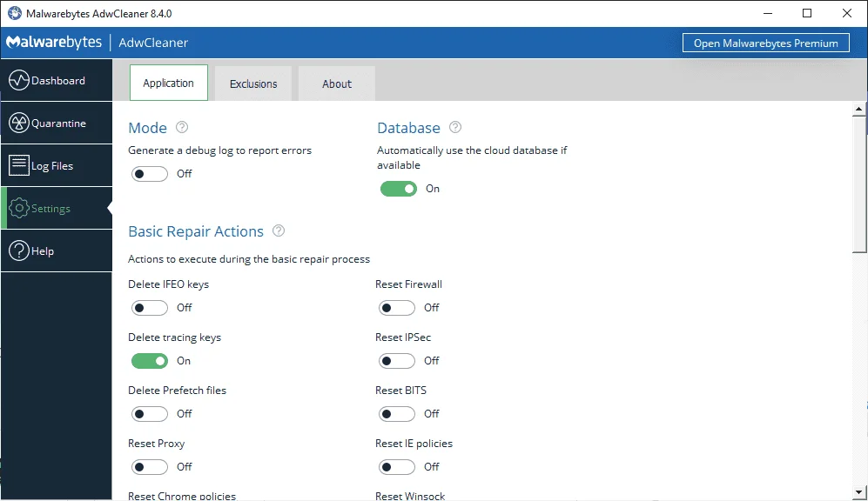Select the Settings gear icon
This screenshot has height=501, width=868.
pyautogui.click(x=19, y=208)
